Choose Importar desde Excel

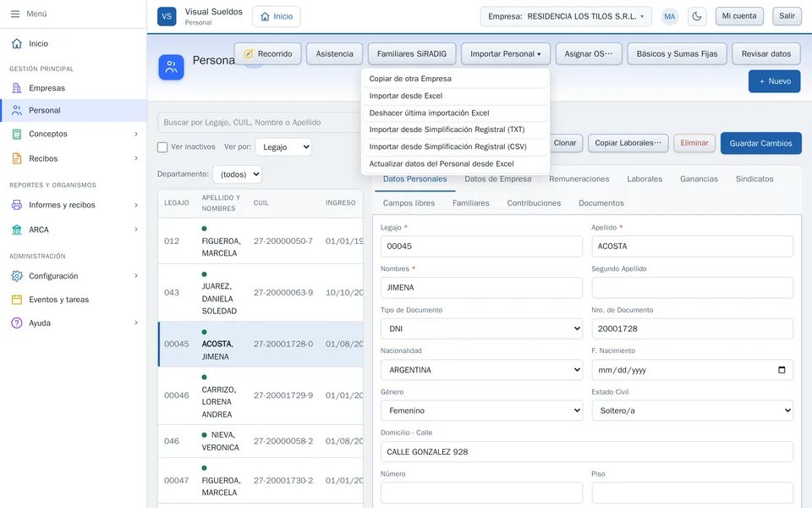(x=455, y=96)
